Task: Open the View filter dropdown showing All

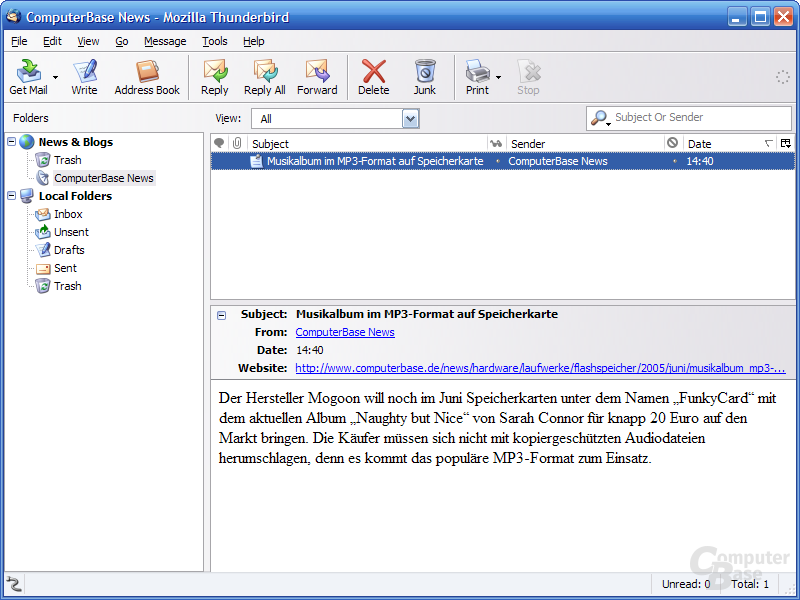Action: point(335,119)
